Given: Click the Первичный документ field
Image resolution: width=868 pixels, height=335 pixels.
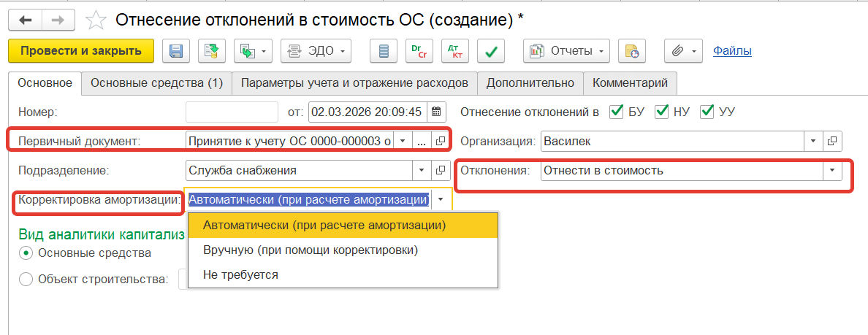Looking at the screenshot, I should [289, 141].
